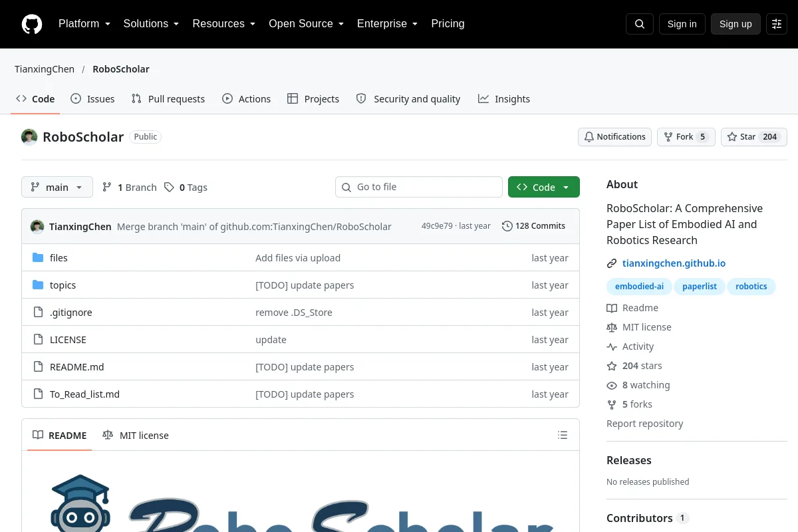
Task: Open the main branch selector
Action: point(57,188)
